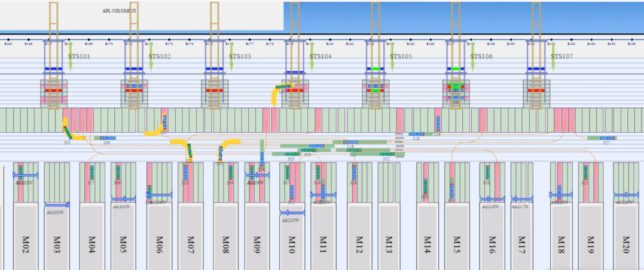Image resolution: width=644 pixels, height=270 pixels.
Task: Open yard block M02
Action: [25, 236]
